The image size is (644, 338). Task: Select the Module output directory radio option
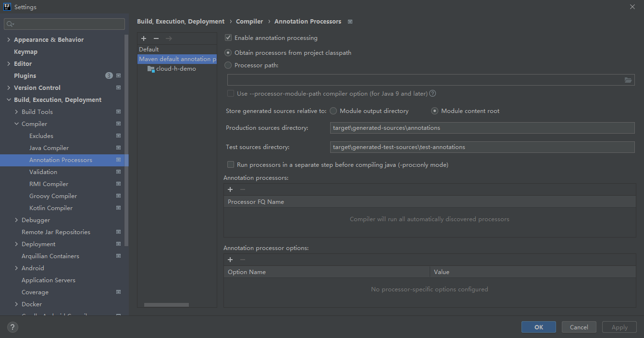coord(333,111)
